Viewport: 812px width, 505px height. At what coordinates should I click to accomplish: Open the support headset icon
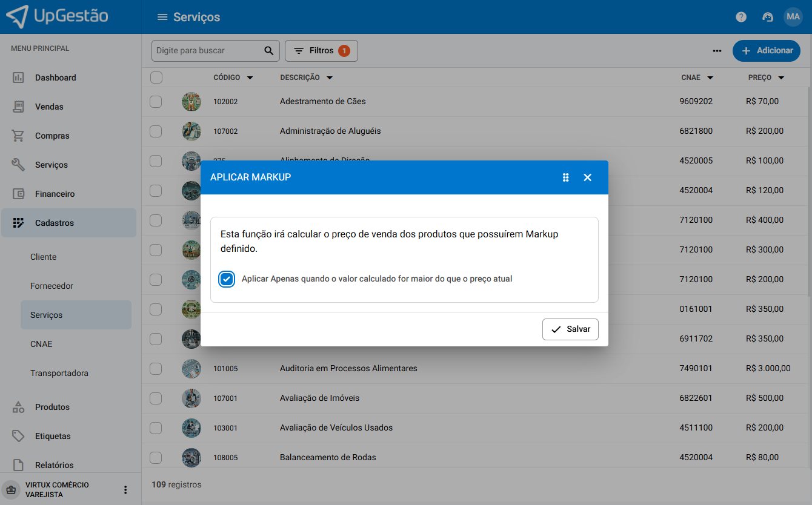click(x=768, y=17)
